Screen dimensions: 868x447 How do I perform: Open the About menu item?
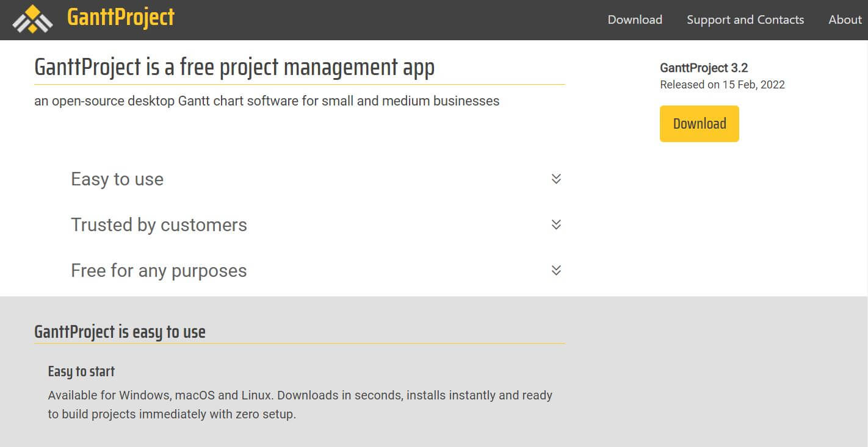(x=845, y=20)
